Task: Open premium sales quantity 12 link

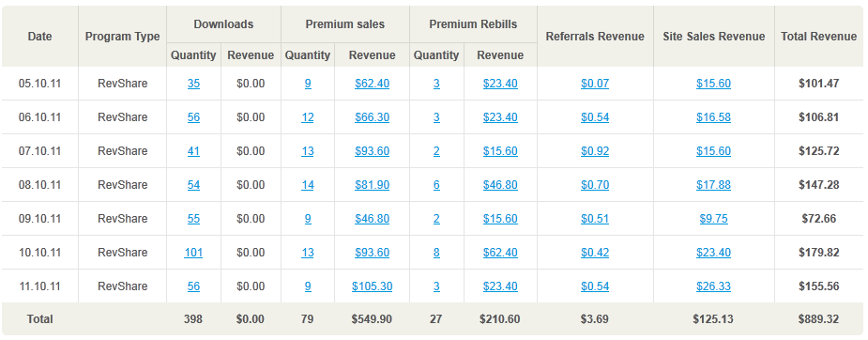Action: [308, 117]
